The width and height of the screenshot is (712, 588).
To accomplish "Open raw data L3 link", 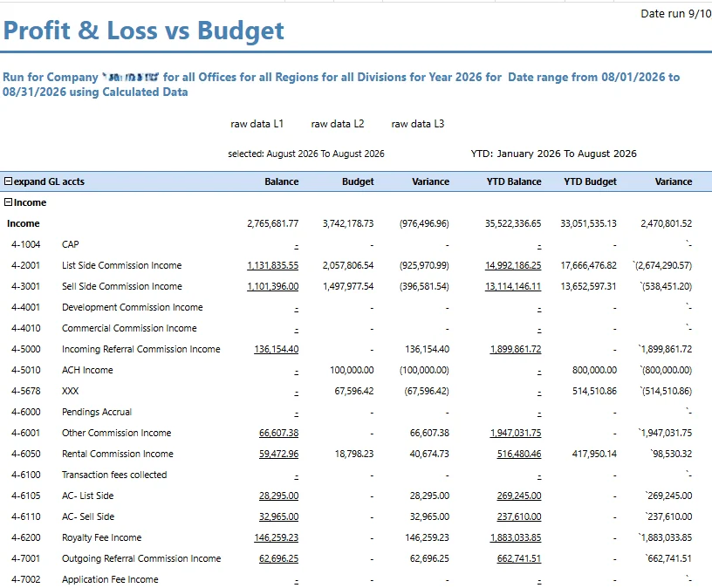I will tap(418, 124).
